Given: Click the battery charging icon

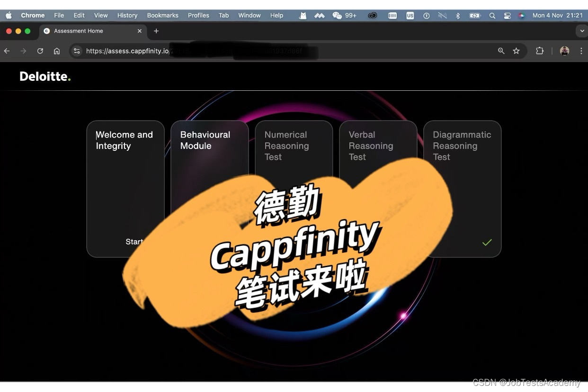Looking at the screenshot, I should click(x=475, y=16).
